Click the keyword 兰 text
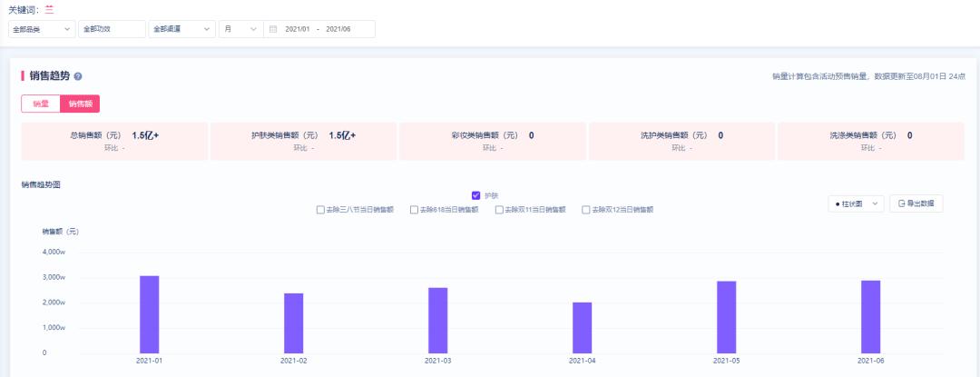 click(49, 10)
